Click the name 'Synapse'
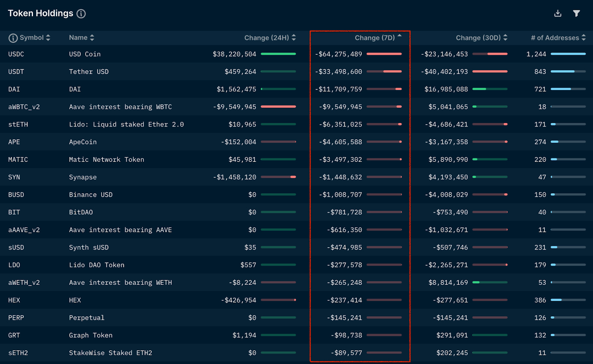The width and height of the screenshot is (593, 364). pos(83,177)
